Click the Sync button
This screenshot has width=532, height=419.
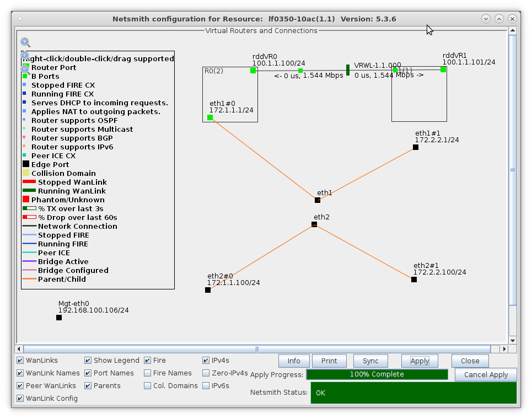click(x=370, y=361)
